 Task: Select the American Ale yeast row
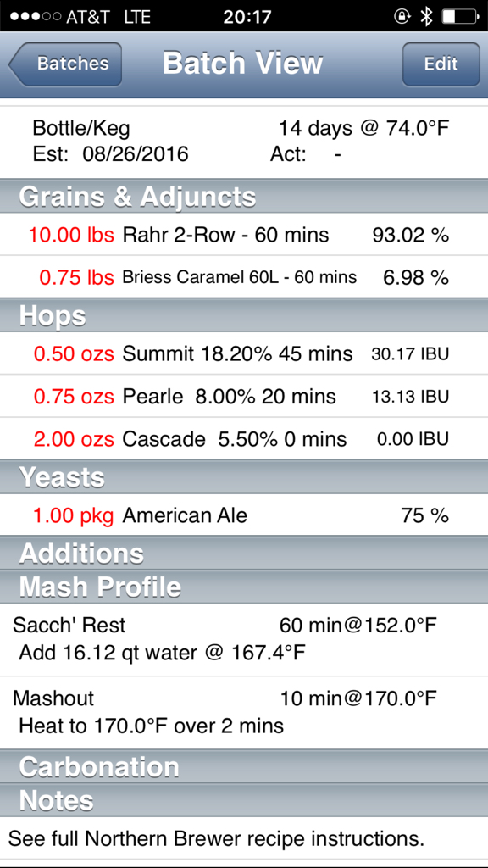click(244, 515)
